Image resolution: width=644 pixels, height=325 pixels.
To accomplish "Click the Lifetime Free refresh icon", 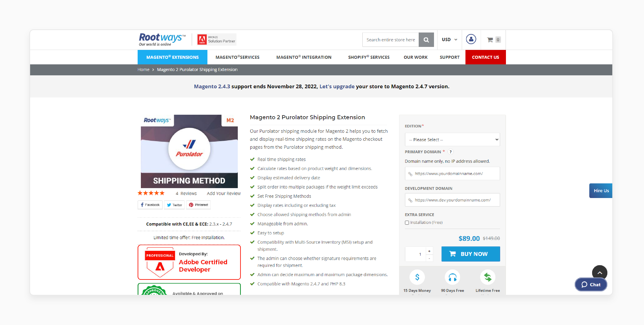I will (487, 277).
